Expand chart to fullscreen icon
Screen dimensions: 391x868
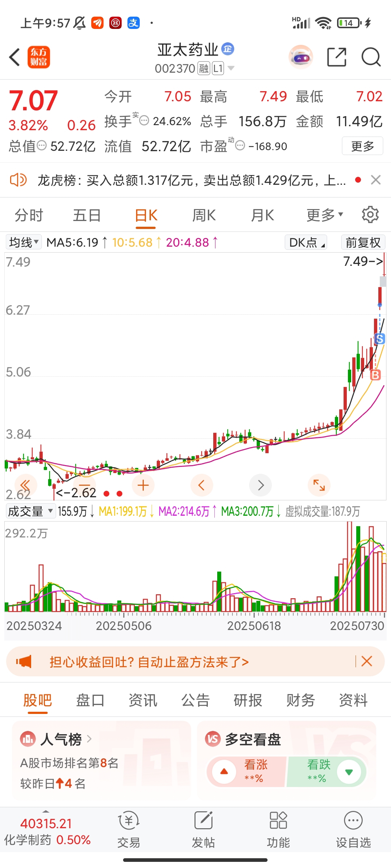click(x=319, y=485)
